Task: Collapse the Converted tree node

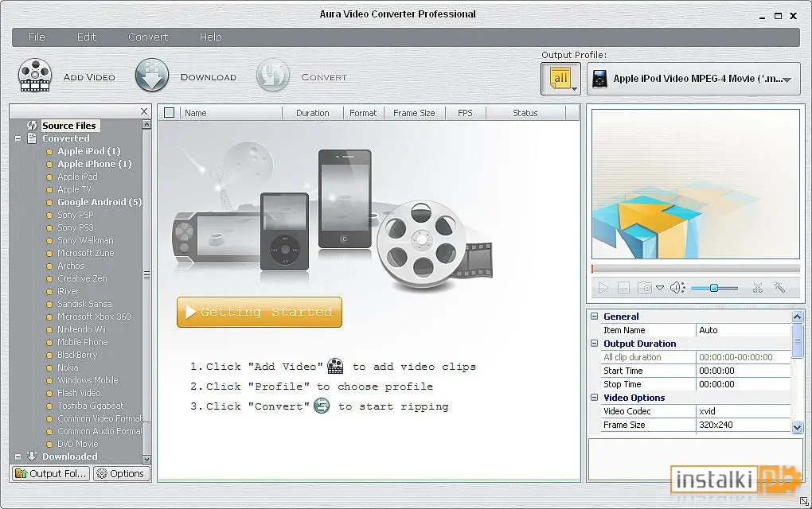Action: click(18, 138)
